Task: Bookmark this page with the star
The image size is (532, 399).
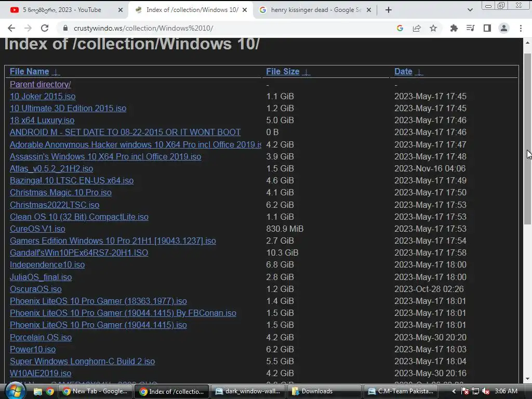Action: point(433,28)
